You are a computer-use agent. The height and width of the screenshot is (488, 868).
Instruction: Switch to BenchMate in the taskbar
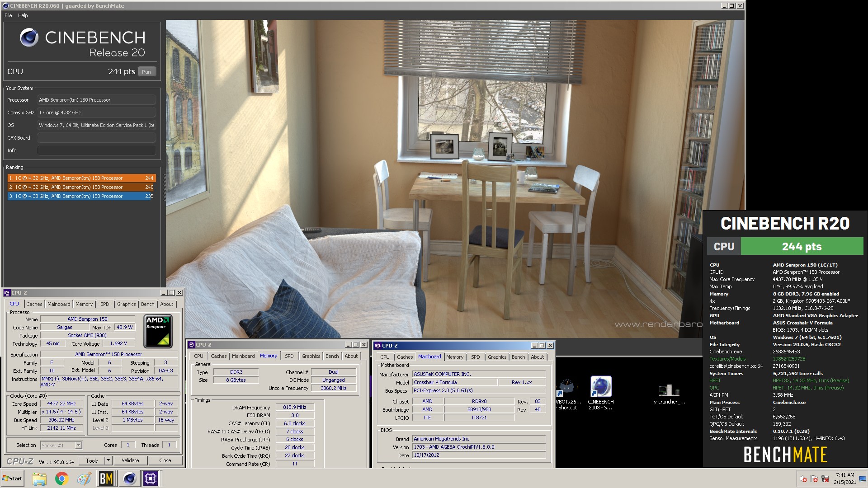pyautogui.click(x=106, y=479)
